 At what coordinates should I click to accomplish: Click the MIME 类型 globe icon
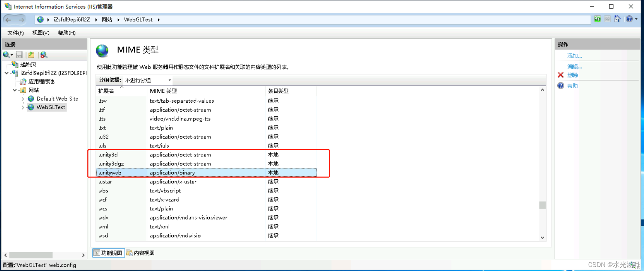tap(102, 51)
